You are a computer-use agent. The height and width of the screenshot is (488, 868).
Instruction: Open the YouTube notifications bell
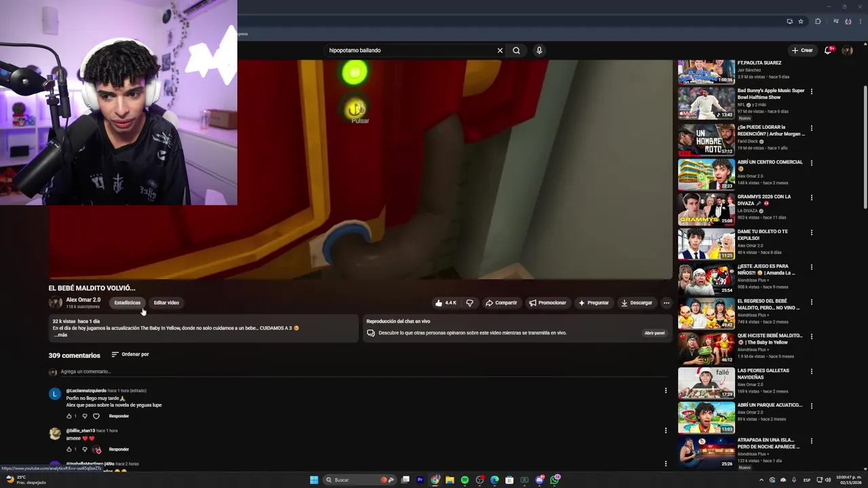828,50
